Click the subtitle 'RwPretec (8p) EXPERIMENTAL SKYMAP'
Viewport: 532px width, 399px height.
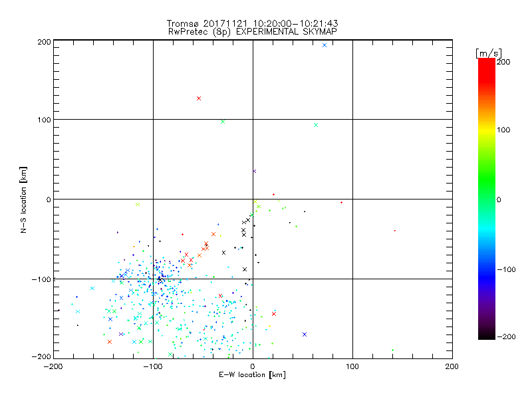[x=252, y=32]
